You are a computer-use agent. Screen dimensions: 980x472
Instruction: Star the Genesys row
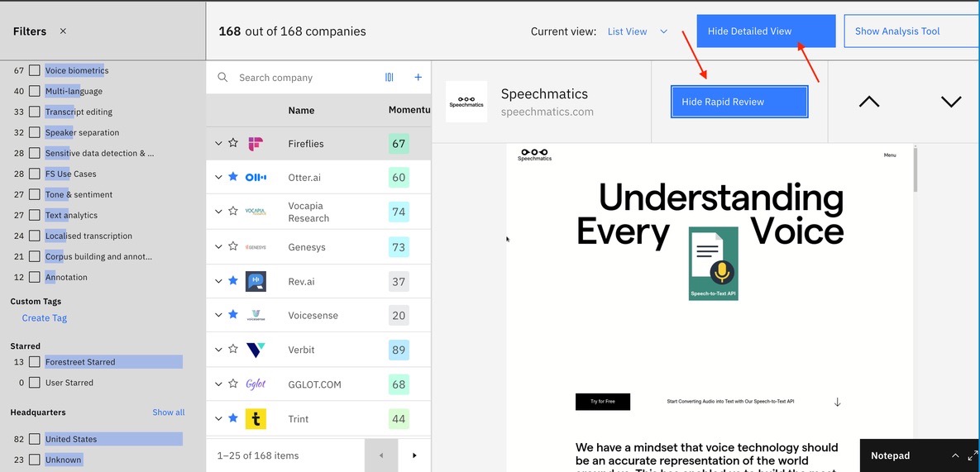tap(233, 246)
